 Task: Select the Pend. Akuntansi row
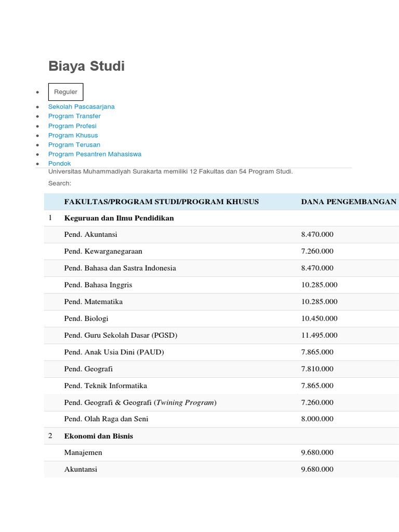221,235
